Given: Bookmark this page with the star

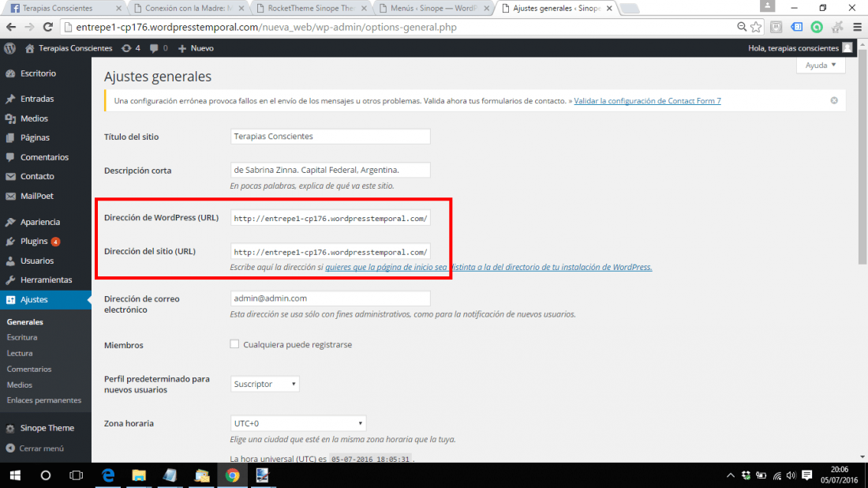Looking at the screenshot, I should 756,27.
